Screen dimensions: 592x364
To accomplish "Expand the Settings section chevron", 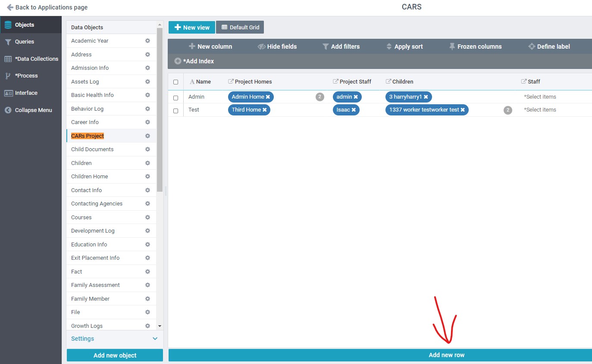I will 155,339.
